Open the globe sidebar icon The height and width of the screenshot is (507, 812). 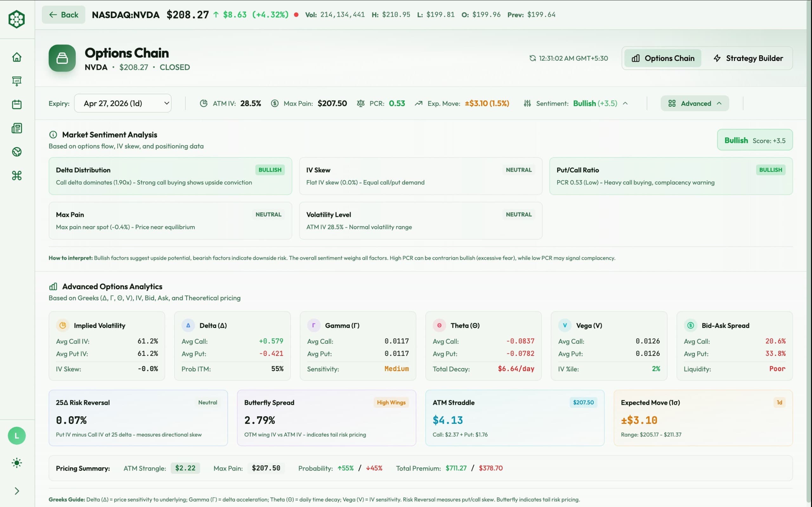(17, 152)
